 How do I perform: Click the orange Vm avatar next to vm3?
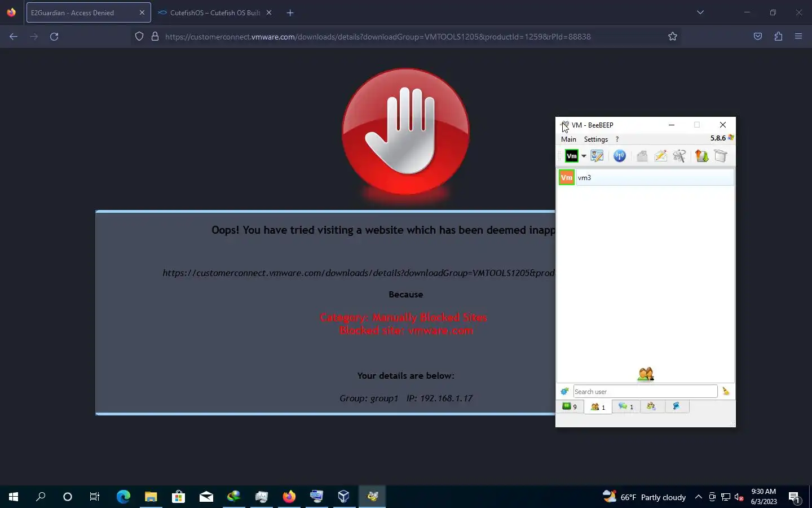coord(567,177)
